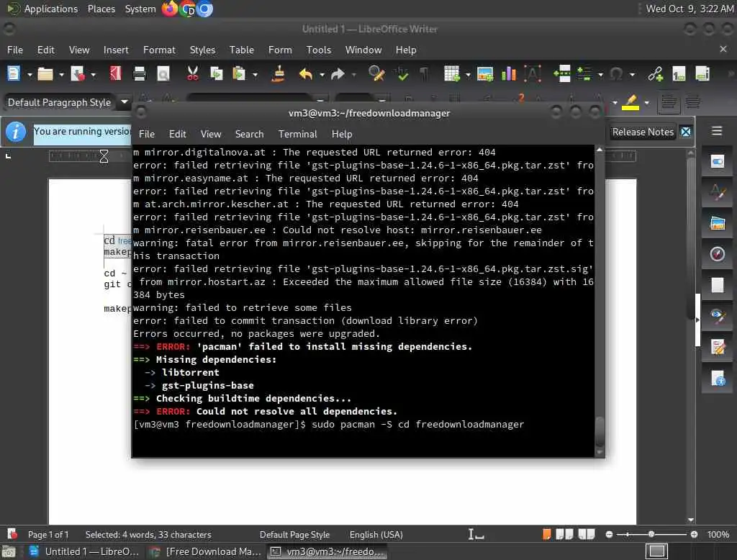Screen dimensions: 737x560
Task: Click the Copy icon in toolbar
Action: point(216,74)
